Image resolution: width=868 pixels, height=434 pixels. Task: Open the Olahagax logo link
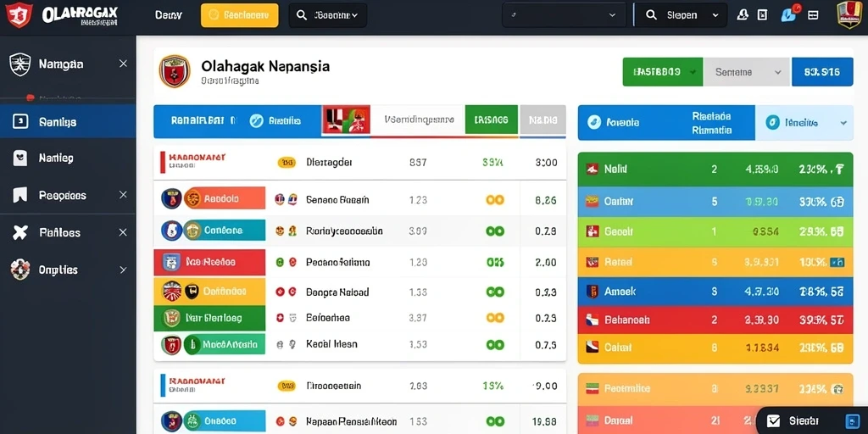click(x=80, y=15)
